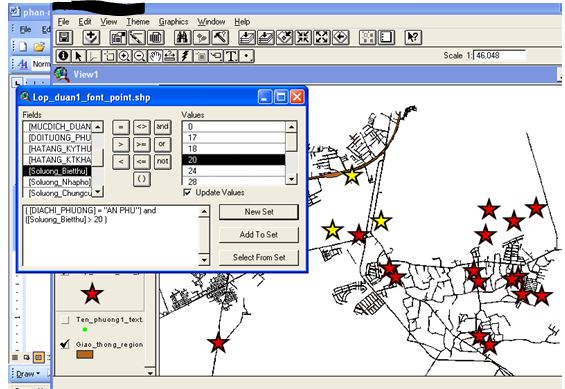
Task: Toggle the Update Values checkbox
Action: pyautogui.click(x=187, y=192)
